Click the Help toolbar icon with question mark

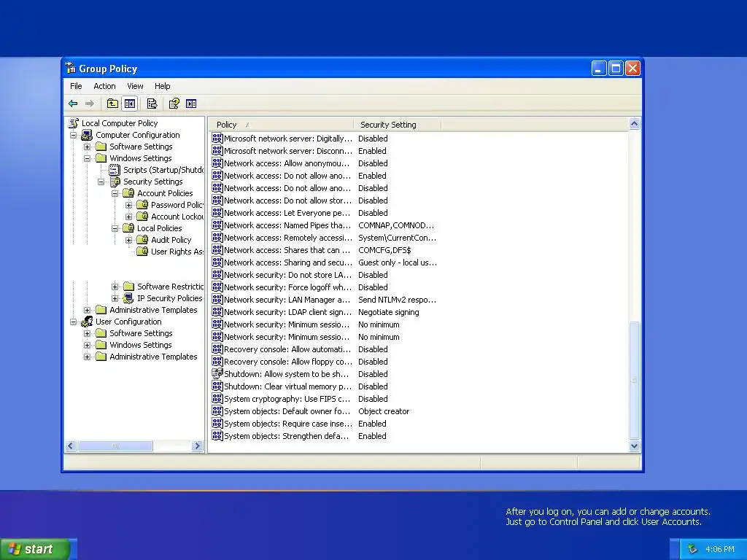point(174,104)
